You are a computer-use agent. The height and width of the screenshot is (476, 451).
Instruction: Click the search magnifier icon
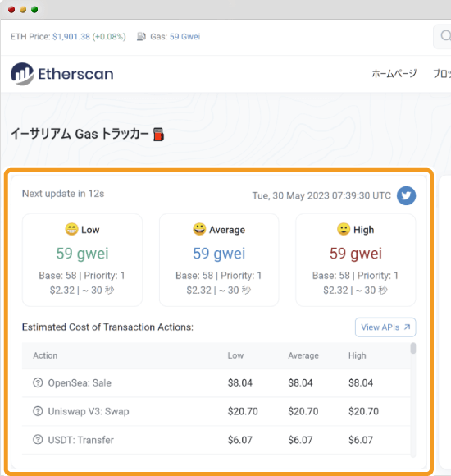445,36
